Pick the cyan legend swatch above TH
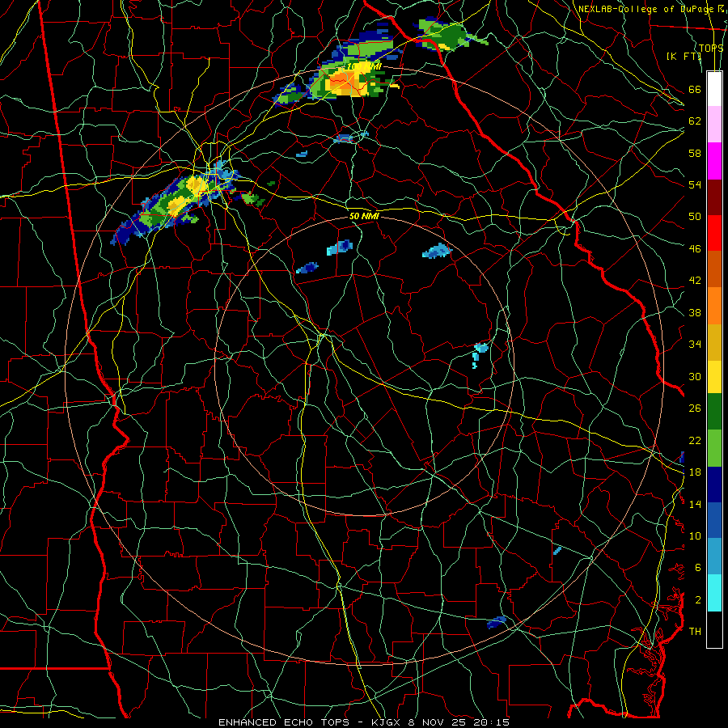The width and height of the screenshot is (728, 728). (714, 593)
